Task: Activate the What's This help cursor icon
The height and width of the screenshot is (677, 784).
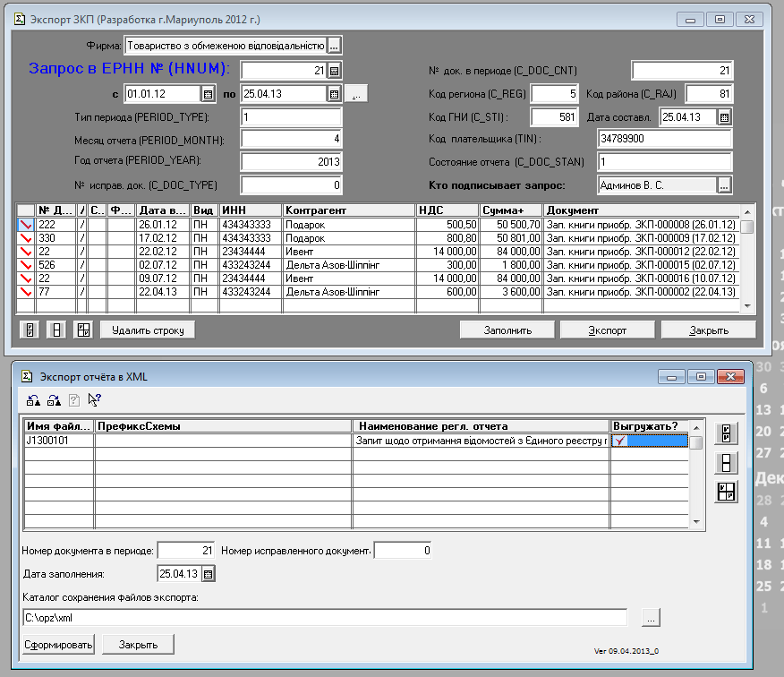Action: click(95, 399)
